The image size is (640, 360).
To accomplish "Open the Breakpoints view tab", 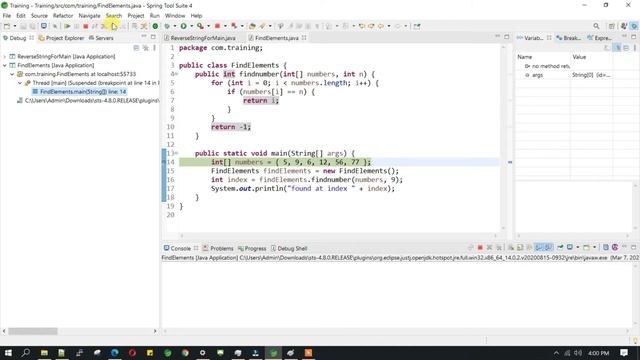I will click(569, 38).
